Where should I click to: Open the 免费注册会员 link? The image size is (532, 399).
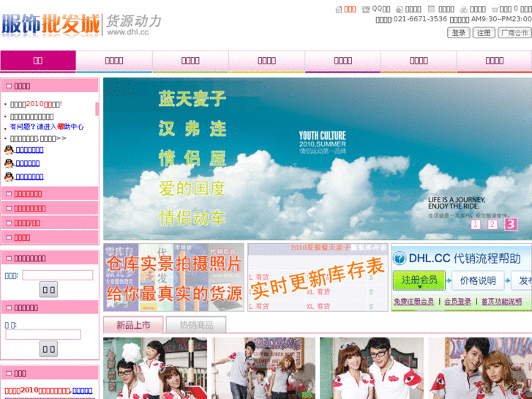(414, 301)
